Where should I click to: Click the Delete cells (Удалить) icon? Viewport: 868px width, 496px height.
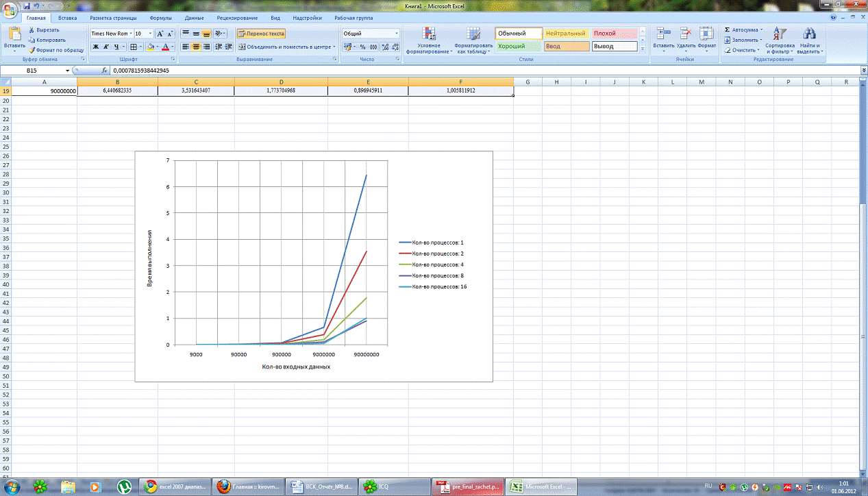[686, 34]
